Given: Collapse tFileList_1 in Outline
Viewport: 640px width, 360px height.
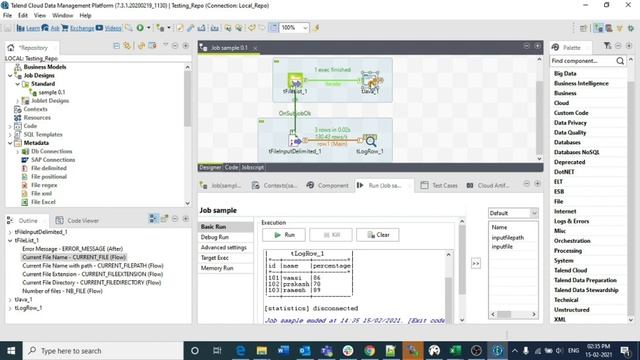Looking at the screenshot, I should (x=10, y=240).
